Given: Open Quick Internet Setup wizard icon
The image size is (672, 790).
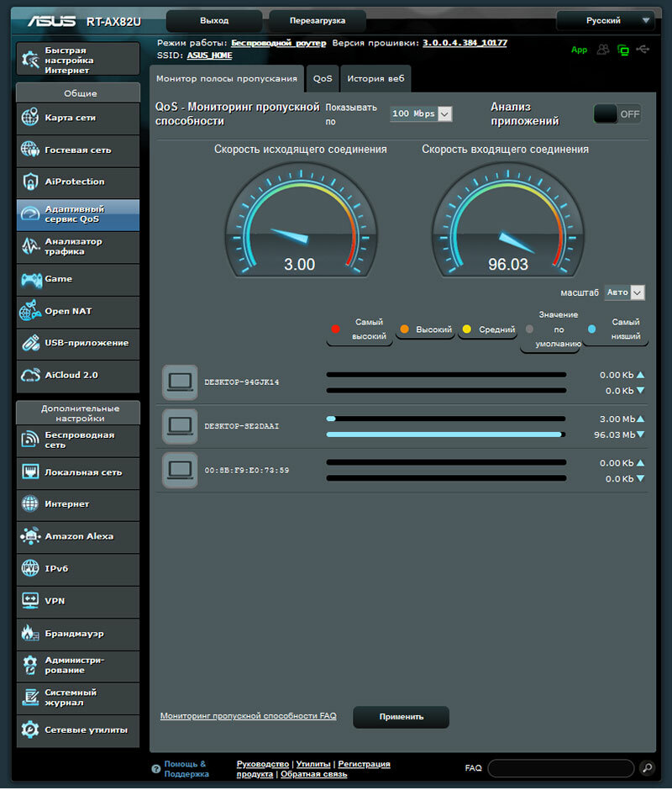Looking at the screenshot, I should tap(30, 60).
